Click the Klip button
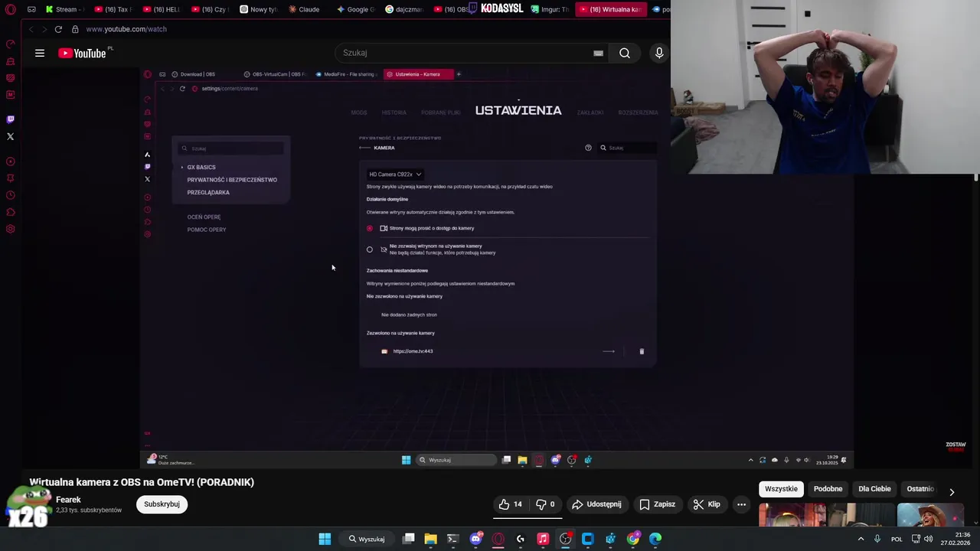980x551 pixels. pyautogui.click(x=707, y=504)
